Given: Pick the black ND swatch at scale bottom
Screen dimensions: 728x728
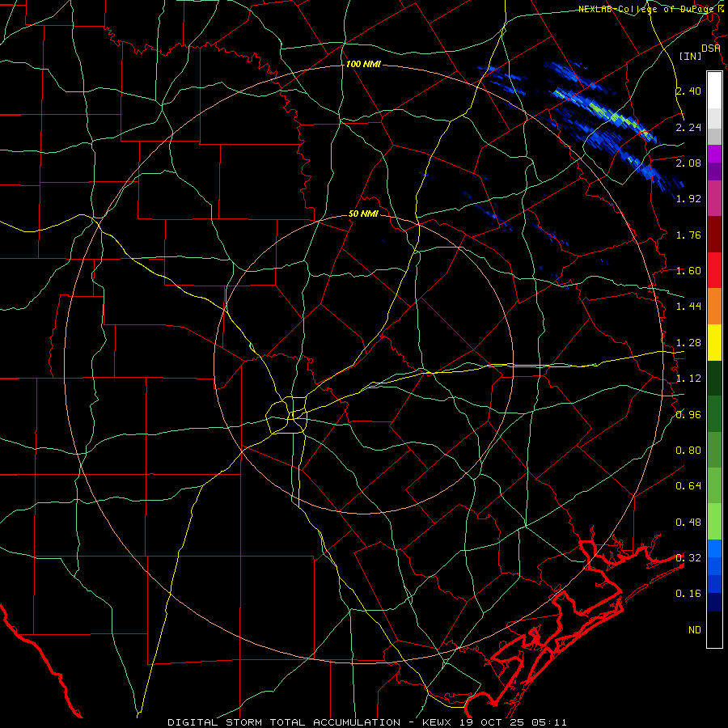Looking at the screenshot, I should (x=714, y=629).
